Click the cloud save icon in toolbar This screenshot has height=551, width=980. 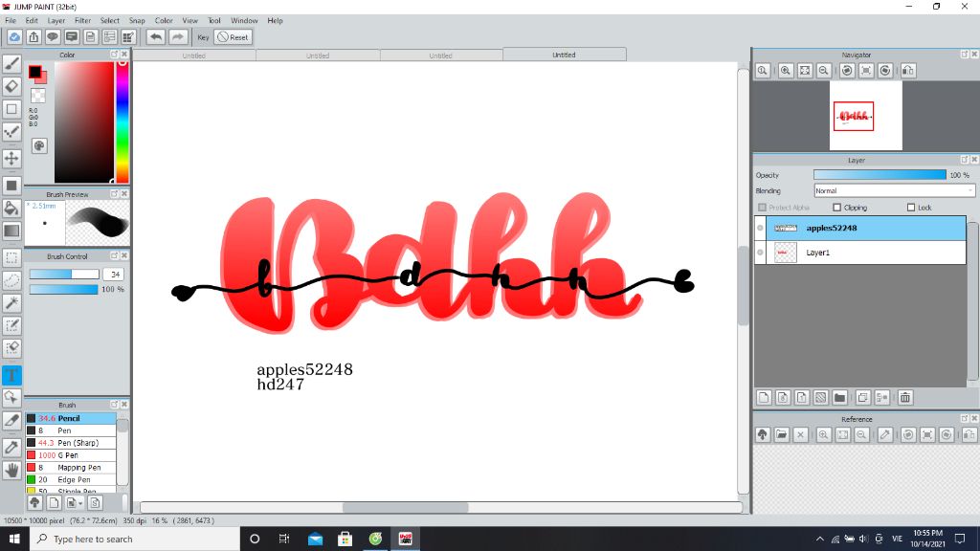14,37
